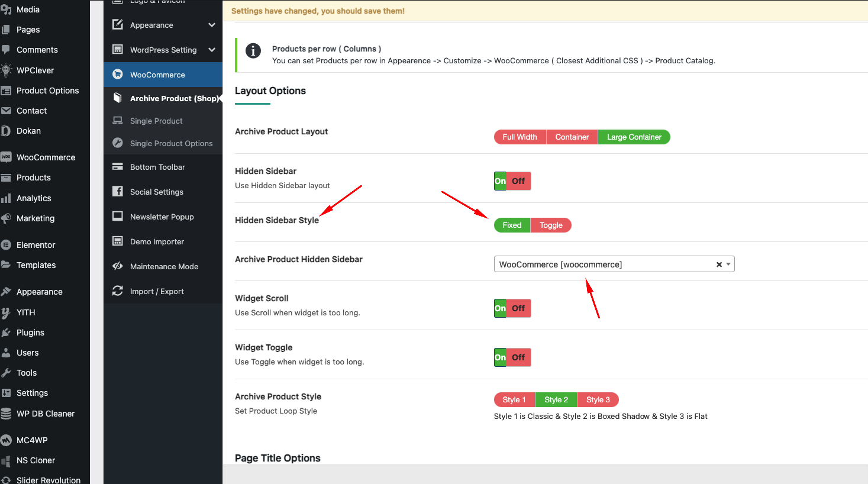868x484 pixels.
Task: Choose Toggle hidden sidebar style
Action: tap(551, 225)
